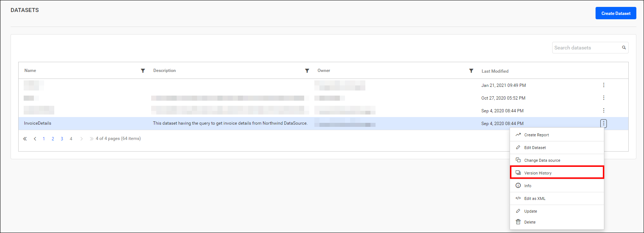The image size is (644, 233).
Task: Click the Delete trash icon
Action: [518, 222]
